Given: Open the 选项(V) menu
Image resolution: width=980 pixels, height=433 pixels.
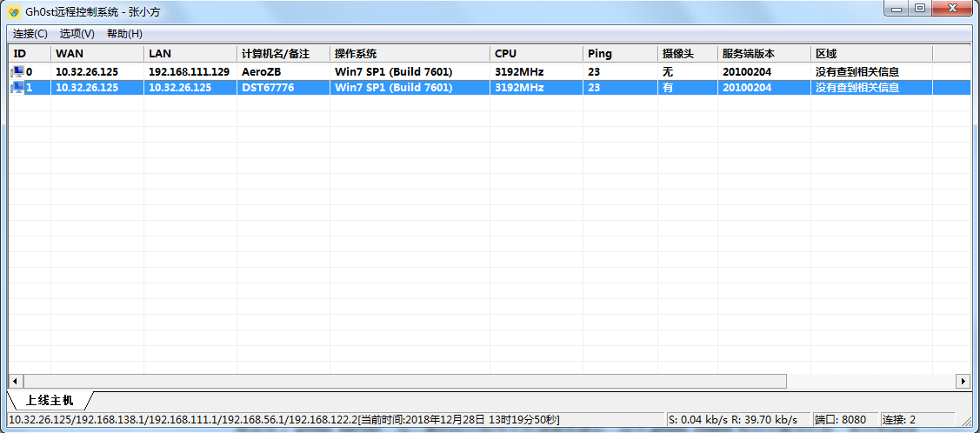Looking at the screenshot, I should (77, 34).
